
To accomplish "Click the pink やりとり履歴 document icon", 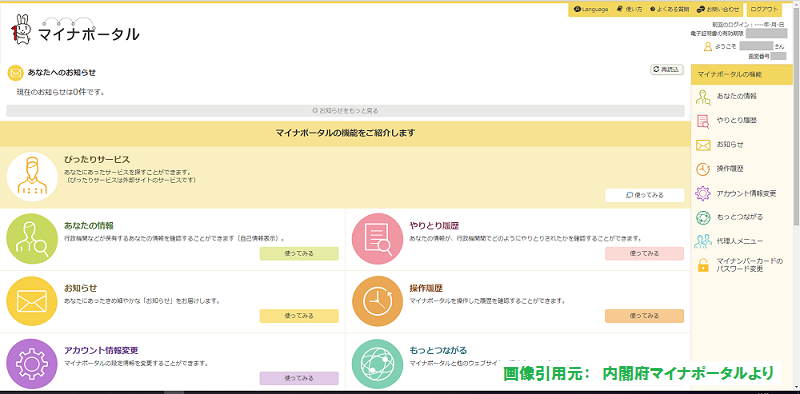I will point(378,238).
